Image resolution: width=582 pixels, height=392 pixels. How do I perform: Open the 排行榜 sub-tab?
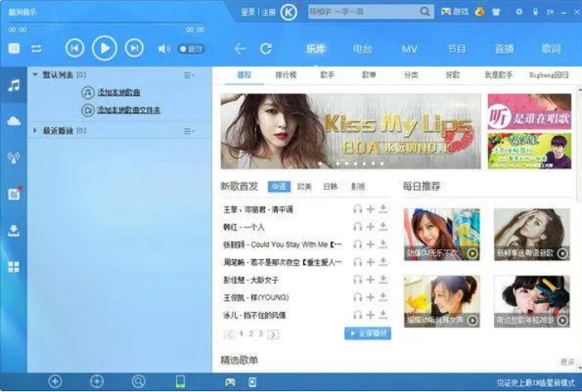tap(285, 75)
